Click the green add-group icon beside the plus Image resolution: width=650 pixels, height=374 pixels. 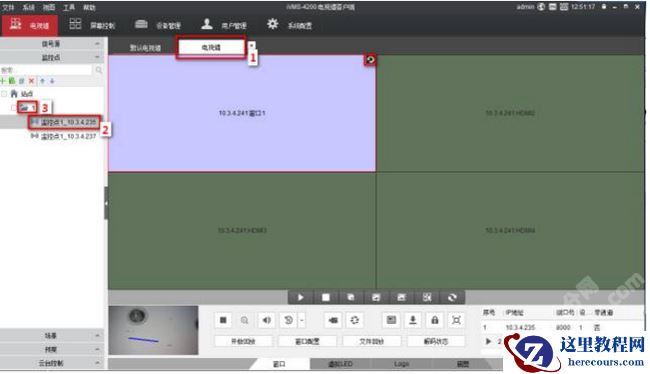(x=12, y=80)
